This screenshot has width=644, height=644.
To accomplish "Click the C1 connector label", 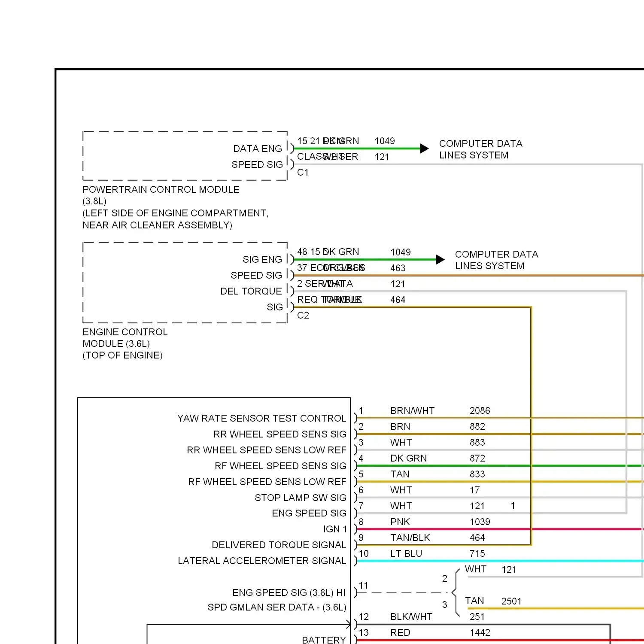I will (x=303, y=172).
